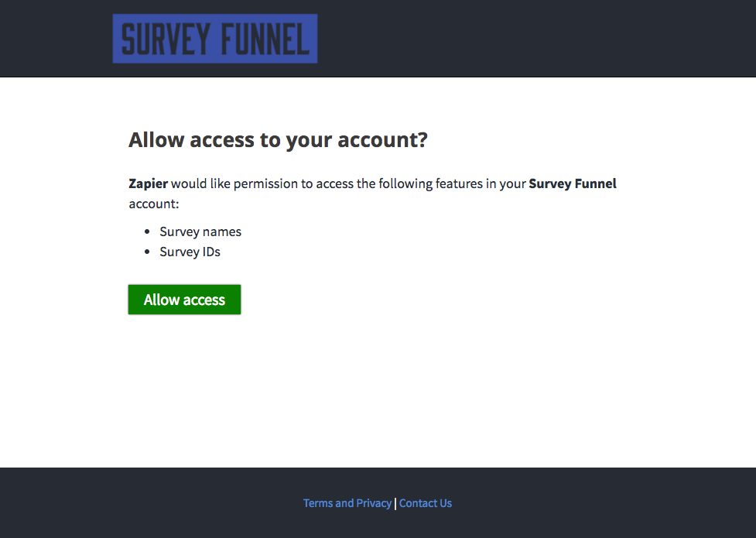Viewport: 756px width, 538px height.
Task: Click the question mark ending the heading
Action: coord(422,140)
